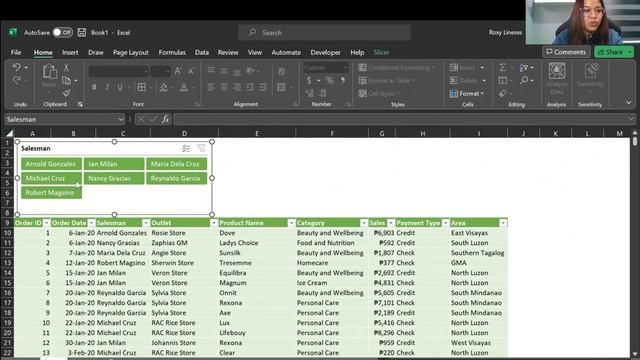The width and height of the screenshot is (640, 360).
Task: Open the Order ID column filter dropdown
Action: 47,223
